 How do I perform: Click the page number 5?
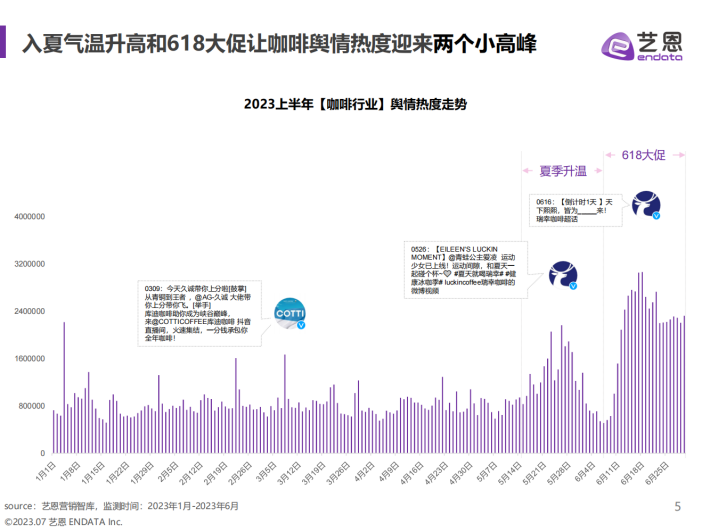point(677,506)
